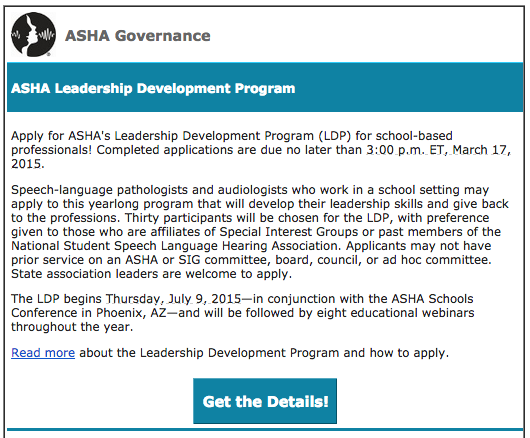Click the detected date Thursday, July 9, 2015

pos(174,299)
